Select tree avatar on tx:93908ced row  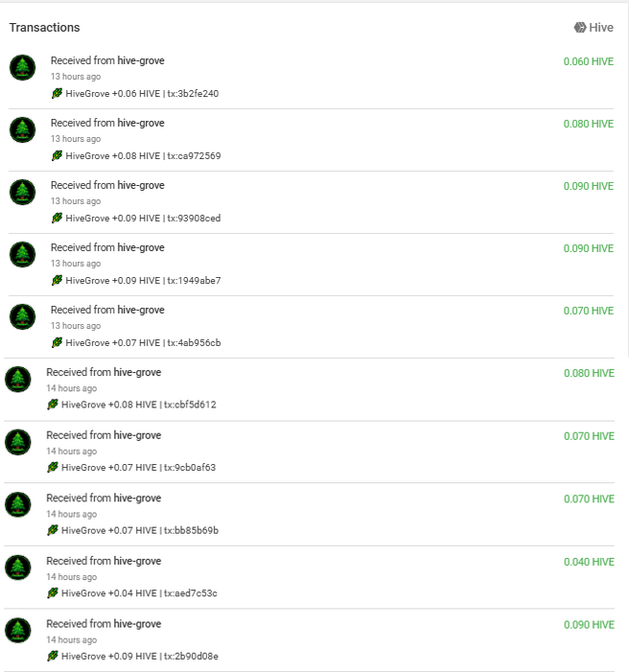(23, 192)
